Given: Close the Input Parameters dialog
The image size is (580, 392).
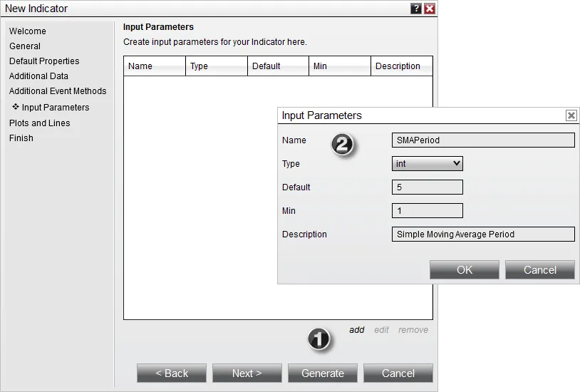Looking at the screenshot, I should 571,115.
